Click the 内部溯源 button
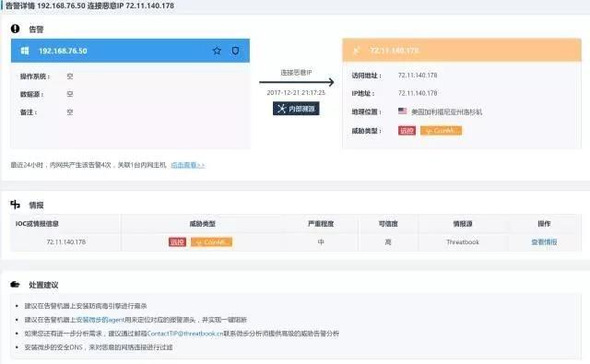This screenshot has width=590, height=364. click(x=296, y=109)
